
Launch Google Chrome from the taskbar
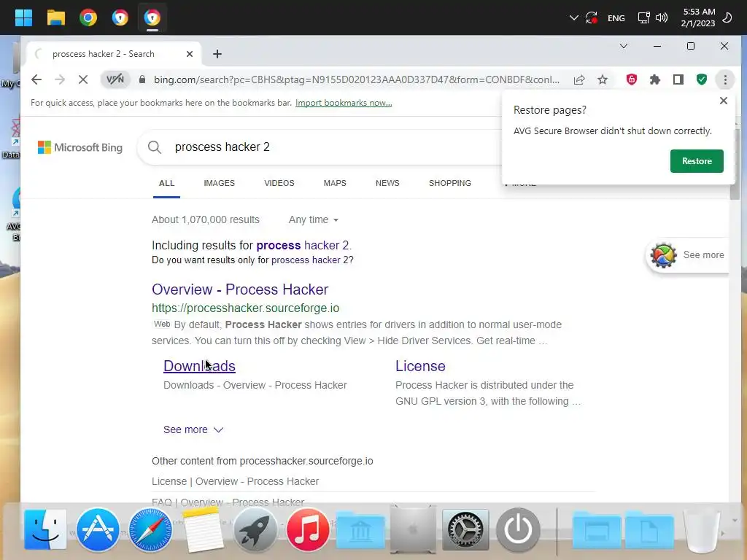pyautogui.click(x=88, y=17)
